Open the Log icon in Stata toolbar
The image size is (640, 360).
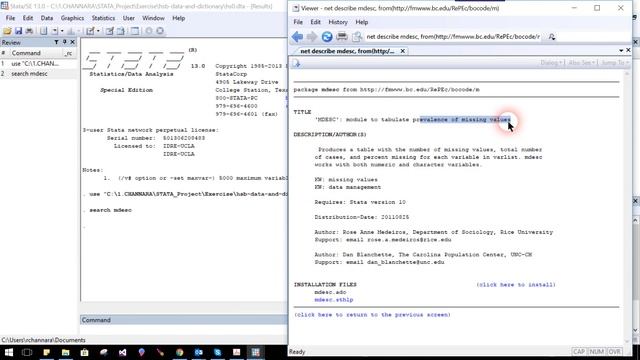[43, 31]
